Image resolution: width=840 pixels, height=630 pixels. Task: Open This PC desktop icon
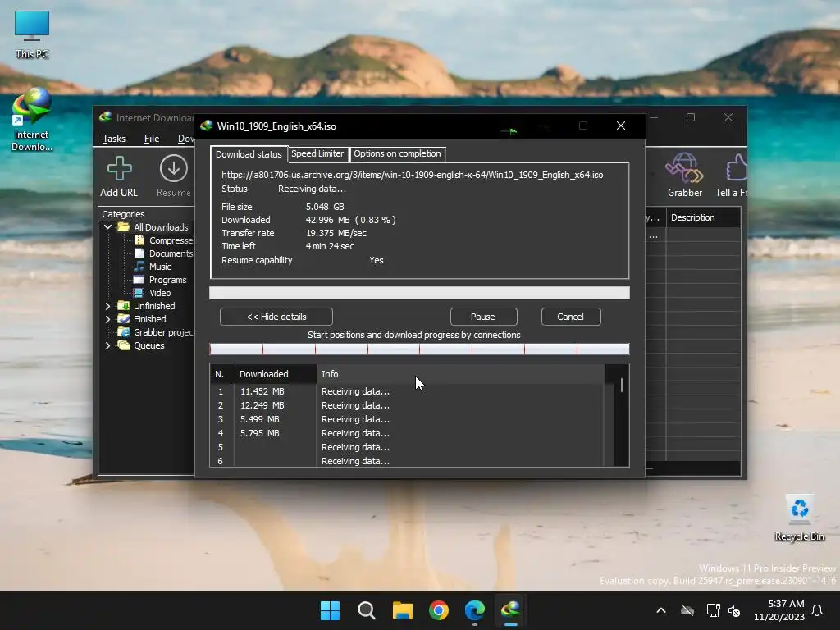tap(32, 34)
